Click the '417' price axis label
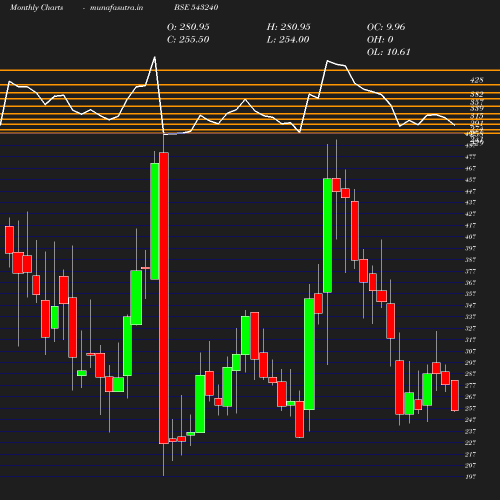 tap(470, 225)
